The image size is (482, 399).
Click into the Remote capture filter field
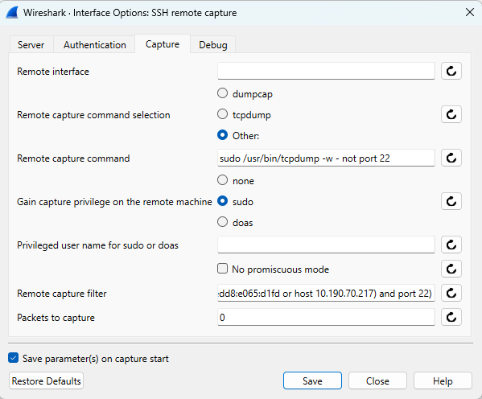(326, 293)
